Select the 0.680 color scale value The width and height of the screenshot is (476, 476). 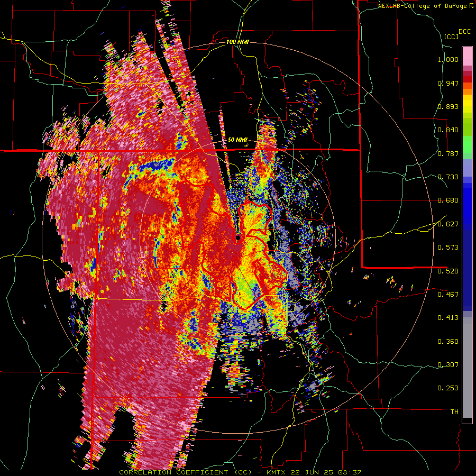click(448, 200)
